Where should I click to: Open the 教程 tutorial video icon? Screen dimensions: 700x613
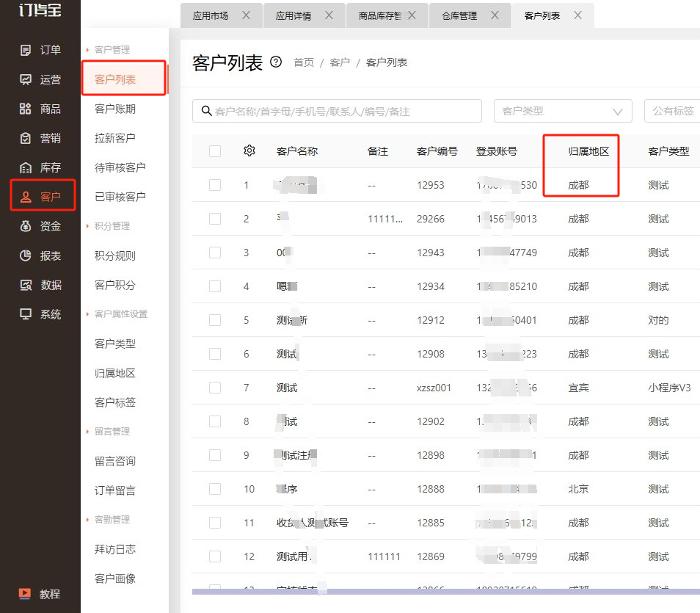[x=24, y=594]
